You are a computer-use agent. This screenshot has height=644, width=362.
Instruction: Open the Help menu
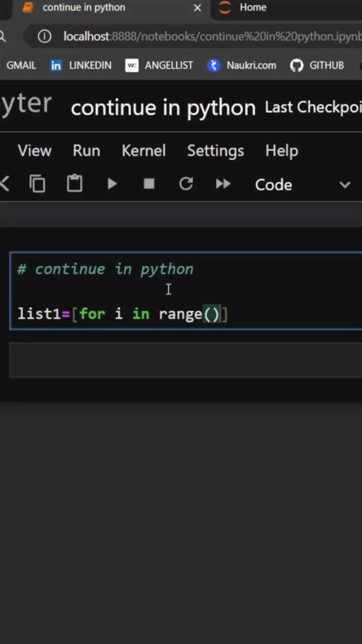pyautogui.click(x=282, y=151)
